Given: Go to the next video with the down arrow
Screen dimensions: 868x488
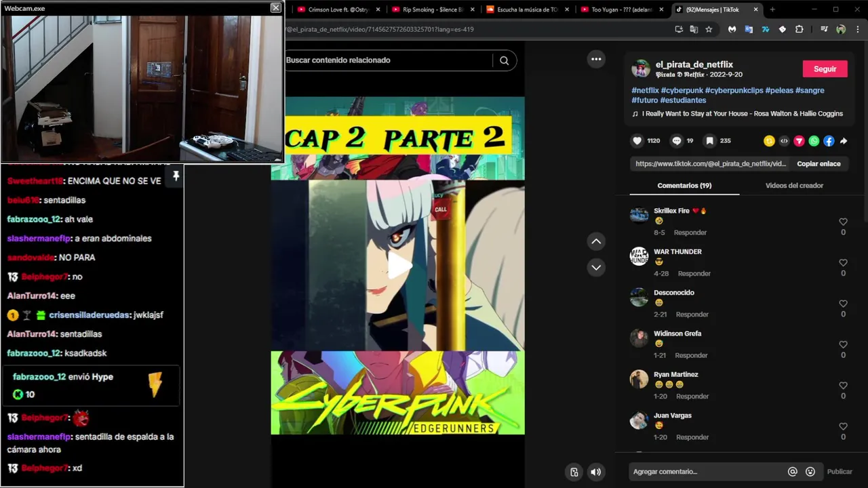Looking at the screenshot, I should tap(596, 267).
